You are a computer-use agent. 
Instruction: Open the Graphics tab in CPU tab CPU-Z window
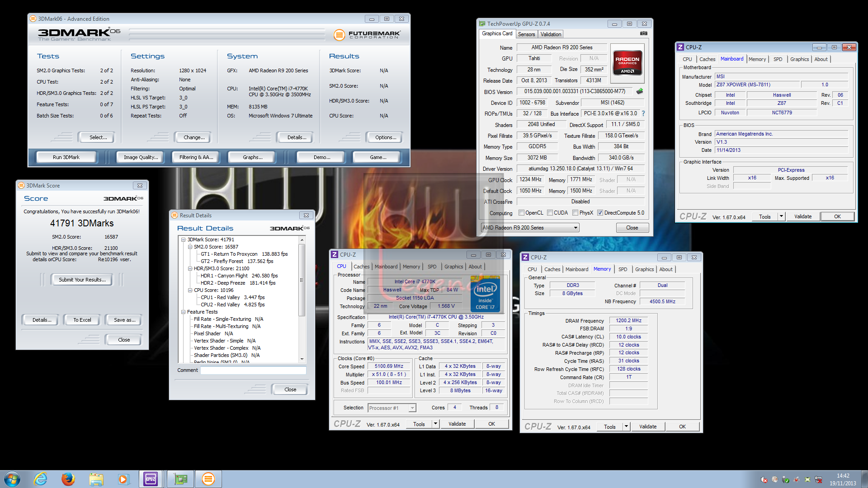(x=453, y=267)
